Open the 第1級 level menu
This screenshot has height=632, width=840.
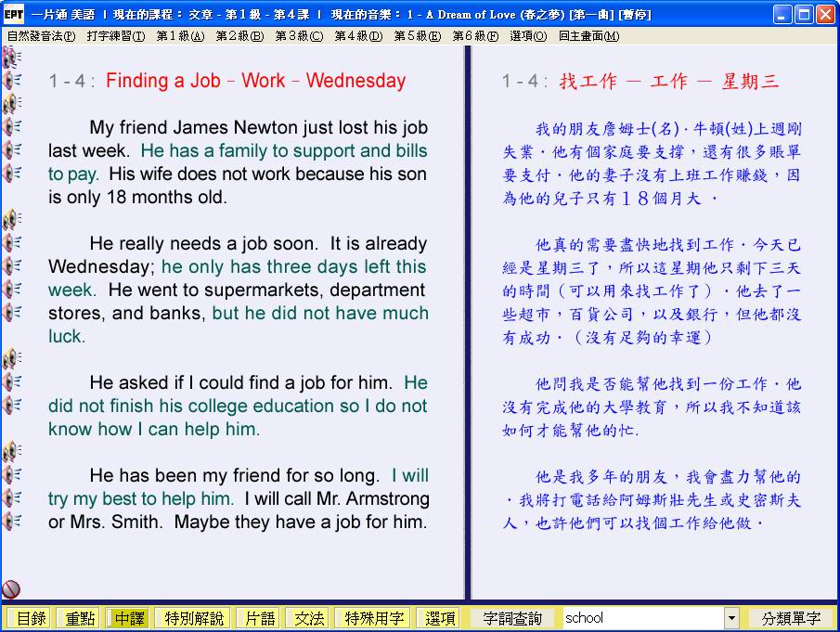pyautogui.click(x=179, y=36)
